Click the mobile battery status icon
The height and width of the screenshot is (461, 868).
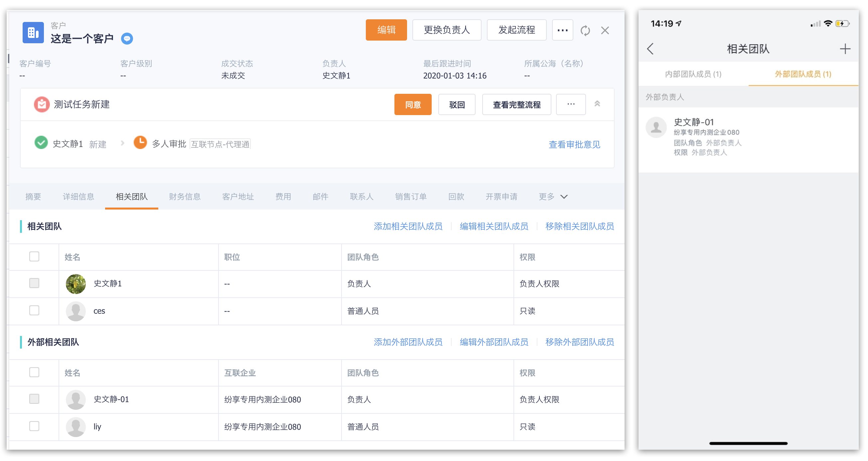click(x=842, y=24)
